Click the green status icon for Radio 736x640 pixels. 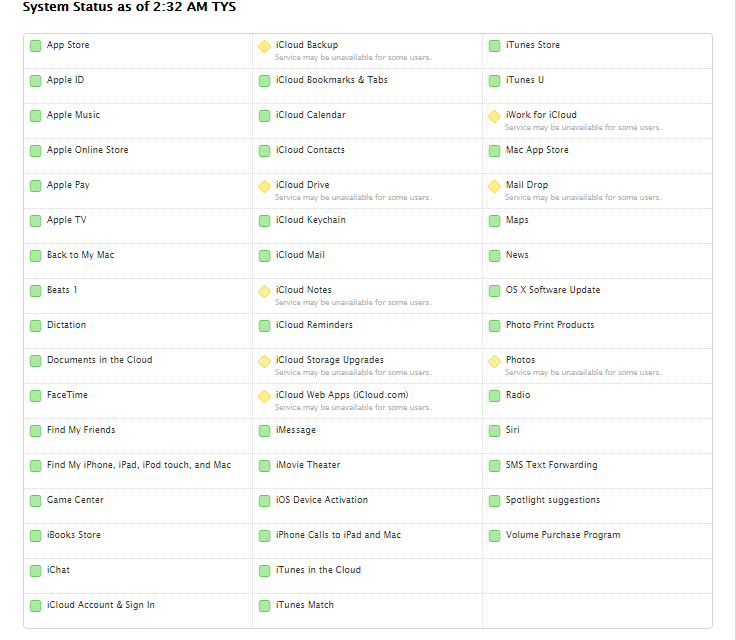click(x=494, y=396)
